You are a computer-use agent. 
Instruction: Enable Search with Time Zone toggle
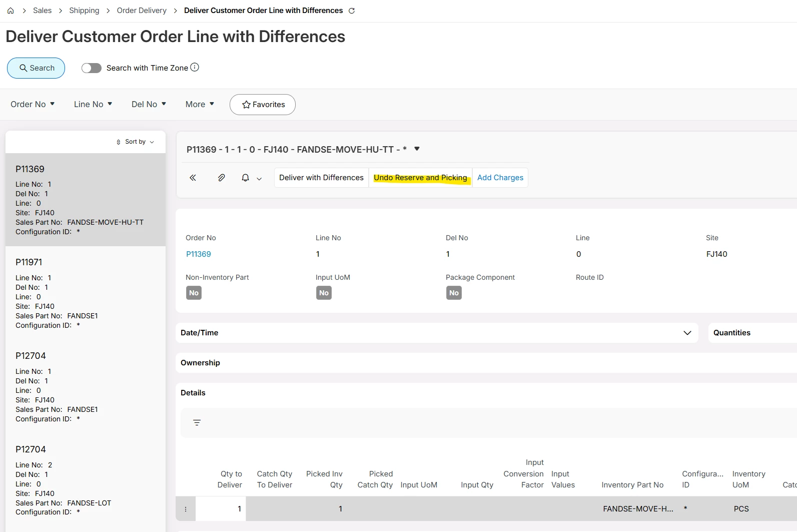(x=92, y=68)
